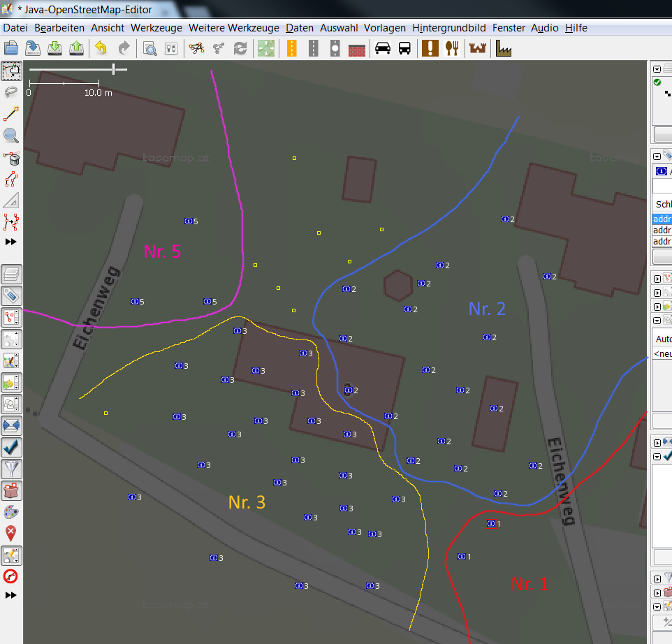Screen dimensions: 672x644
Task: Toggle the Validation results checkmark panel
Action: point(11,447)
